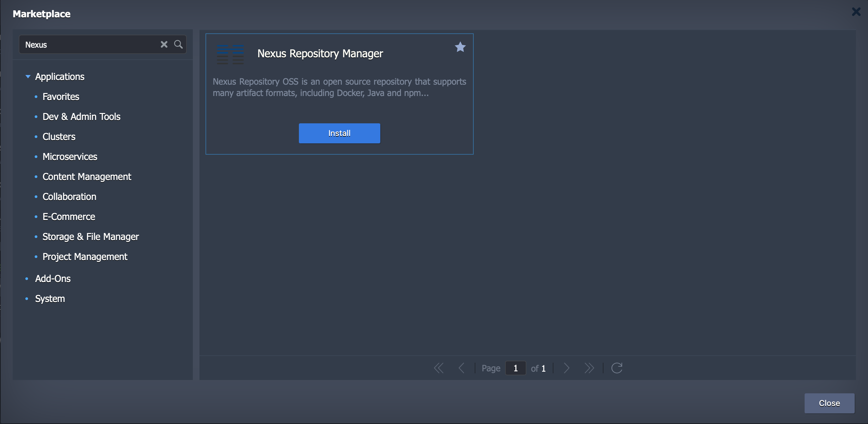
Task: Install Nexus Repository Manager
Action: tap(339, 133)
